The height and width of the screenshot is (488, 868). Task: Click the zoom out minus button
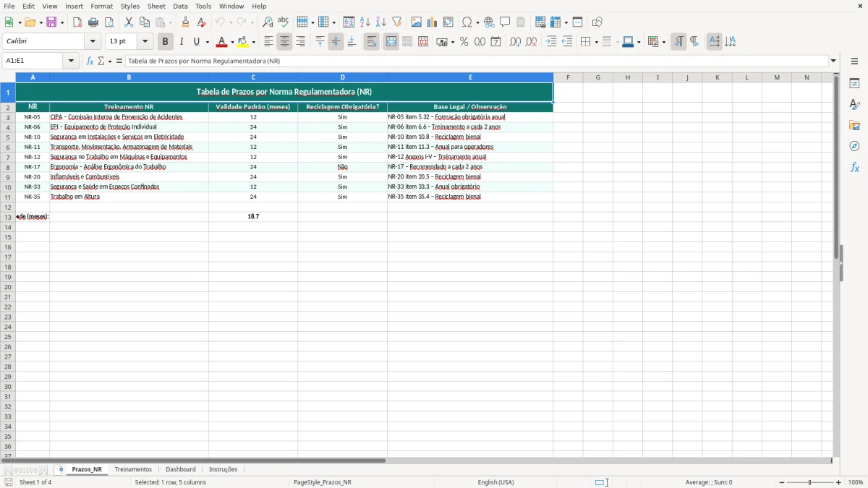point(782,482)
